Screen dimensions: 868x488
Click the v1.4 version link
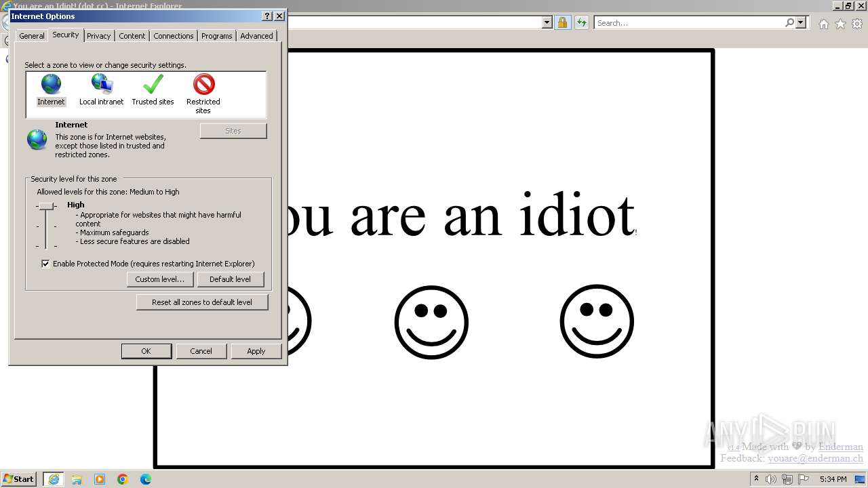click(733, 448)
